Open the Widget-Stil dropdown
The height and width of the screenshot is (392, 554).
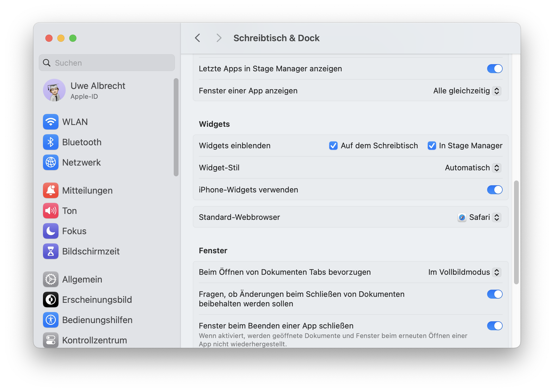pyautogui.click(x=473, y=168)
